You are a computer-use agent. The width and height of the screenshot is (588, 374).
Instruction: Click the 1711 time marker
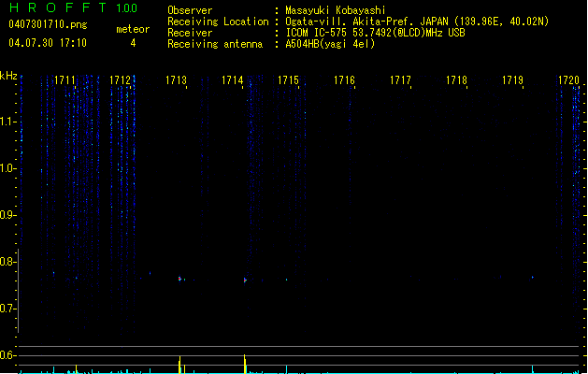pyautogui.click(x=65, y=80)
